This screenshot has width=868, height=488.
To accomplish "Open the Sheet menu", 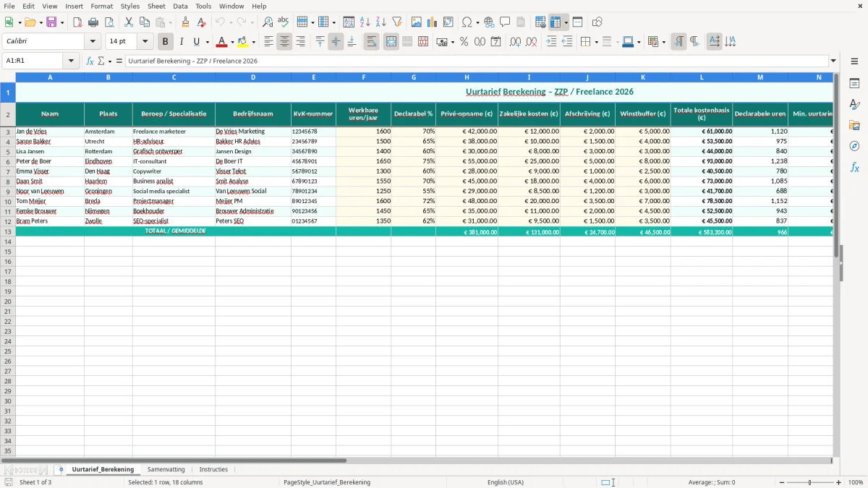I will [156, 6].
